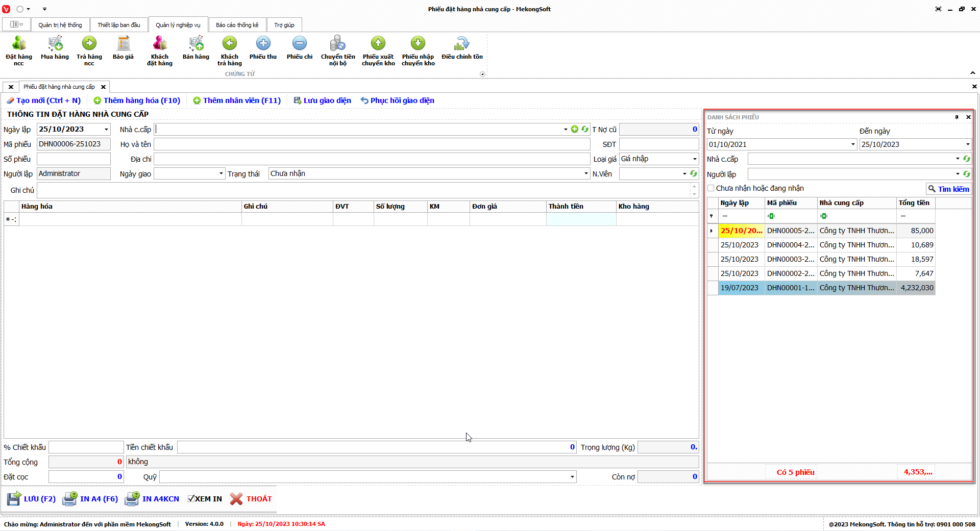
Task: Click the Tìm kiếm search button
Action: [948, 189]
